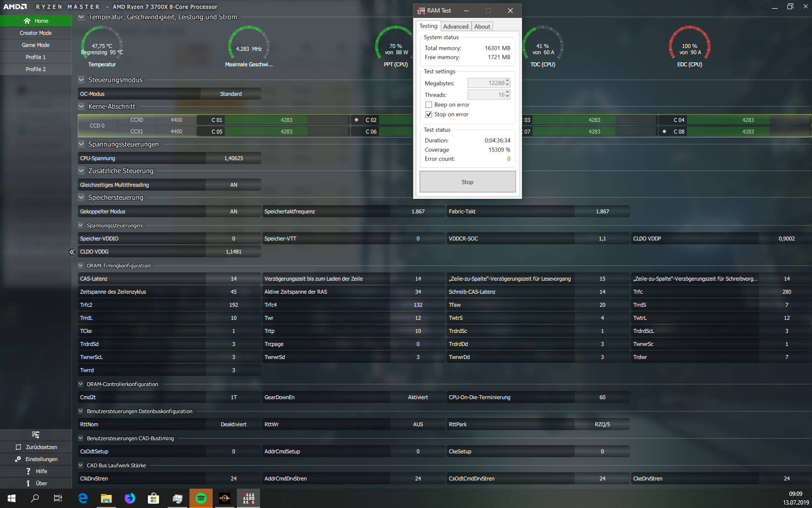Screen dimensions: 812x508
Task: Collapse the Kerne-Abschnitt section
Action: point(81,106)
